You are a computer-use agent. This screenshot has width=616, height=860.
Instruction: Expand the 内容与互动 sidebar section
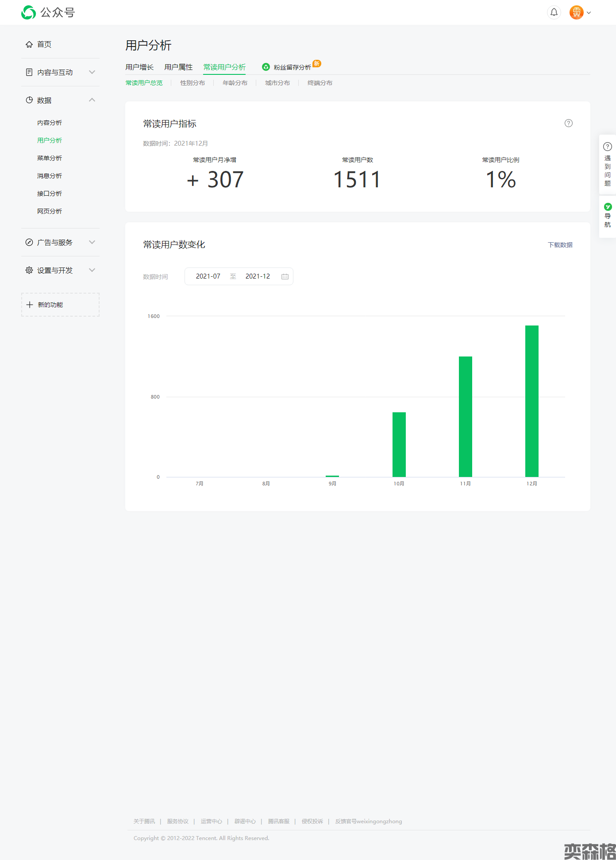click(60, 72)
